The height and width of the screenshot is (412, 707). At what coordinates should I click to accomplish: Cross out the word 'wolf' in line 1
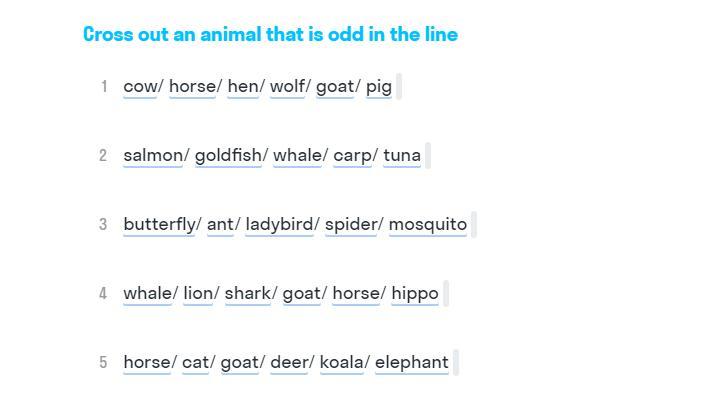tap(287, 86)
